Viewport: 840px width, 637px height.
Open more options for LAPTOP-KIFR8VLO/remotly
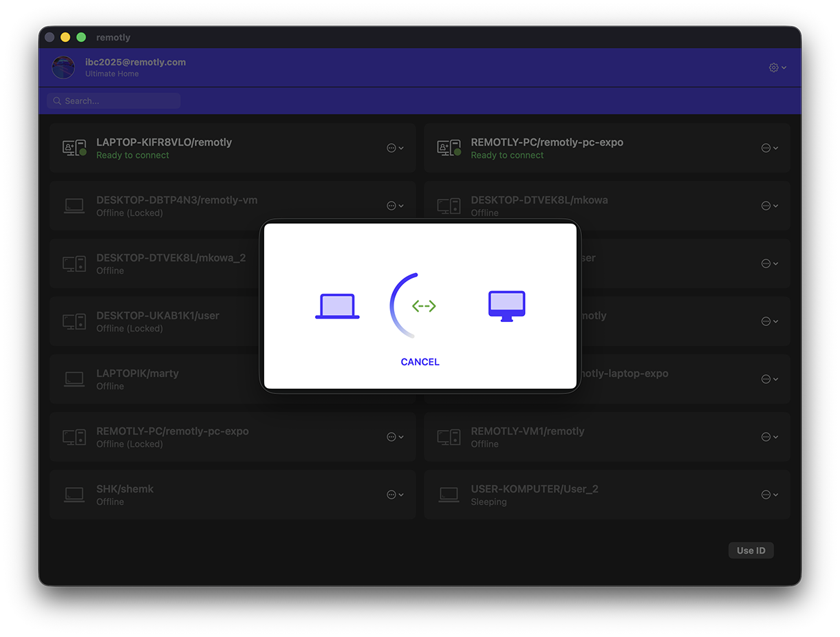tap(395, 148)
